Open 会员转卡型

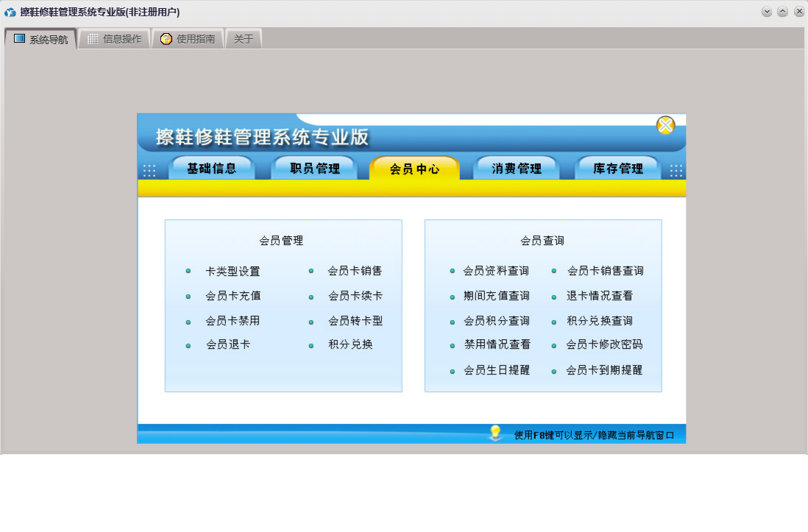click(355, 321)
